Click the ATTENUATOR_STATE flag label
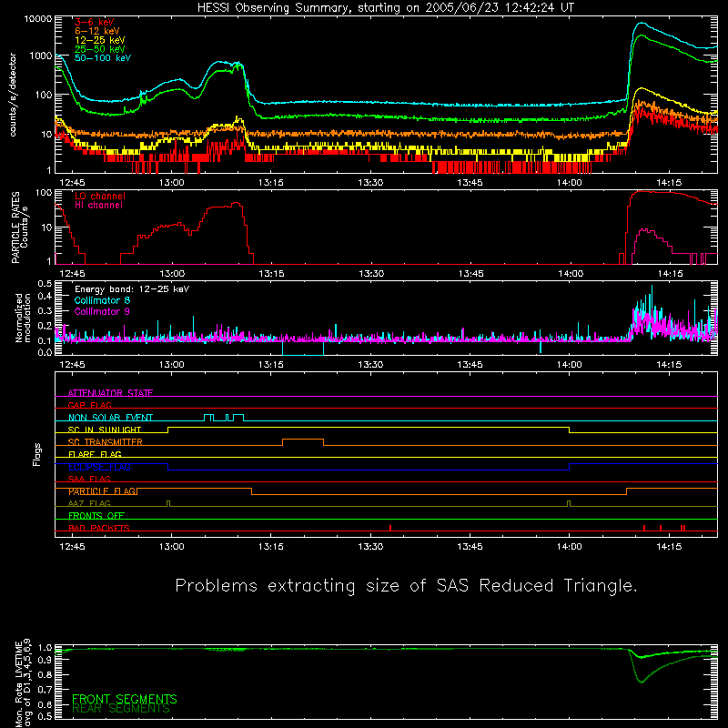Viewport: 728px width, 728px height. click(110, 393)
